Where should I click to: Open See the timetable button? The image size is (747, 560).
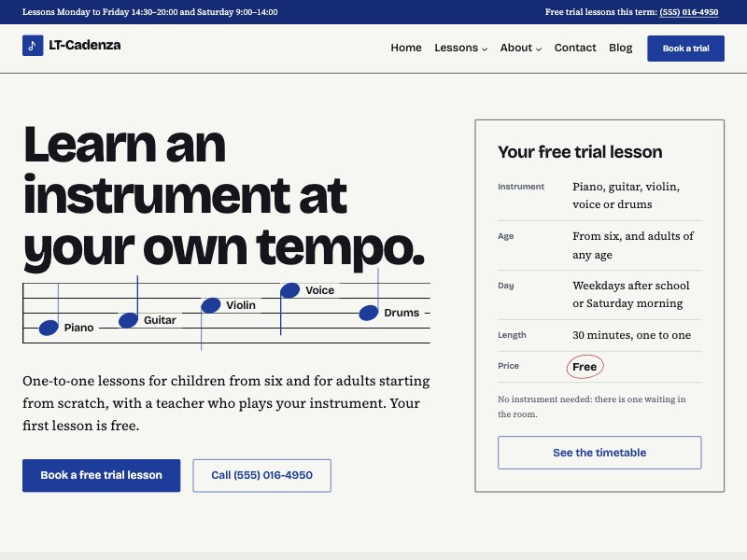tap(599, 453)
